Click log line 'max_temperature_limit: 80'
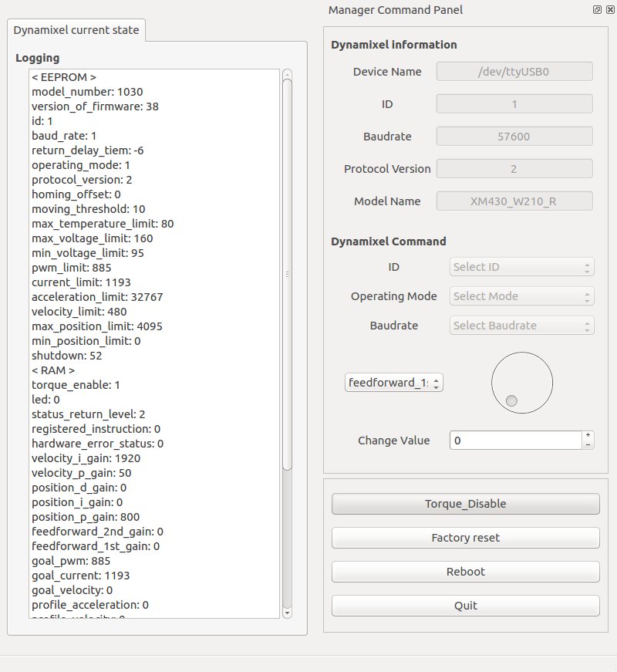 [103, 224]
